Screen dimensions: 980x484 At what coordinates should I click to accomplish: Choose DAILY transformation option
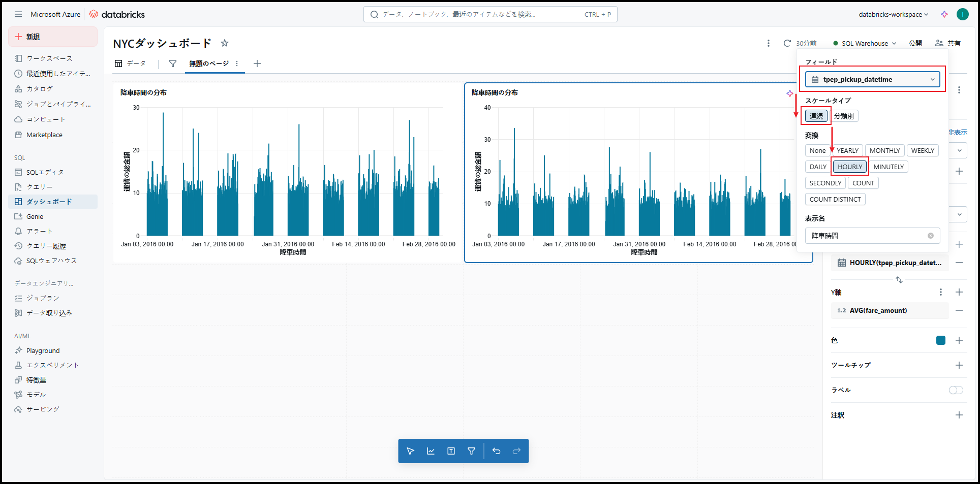[817, 167]
